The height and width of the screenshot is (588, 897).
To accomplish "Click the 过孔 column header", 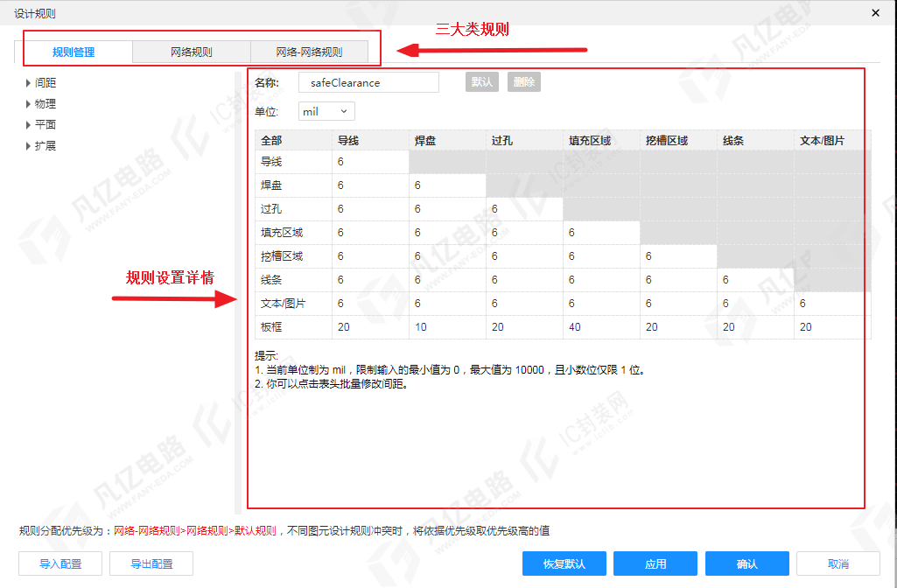I will pos(524,141).
